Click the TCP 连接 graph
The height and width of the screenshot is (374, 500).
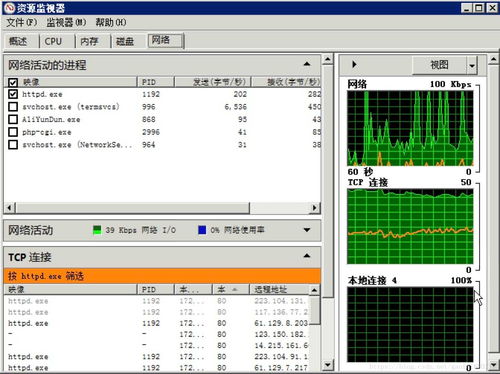click(410, 226)
